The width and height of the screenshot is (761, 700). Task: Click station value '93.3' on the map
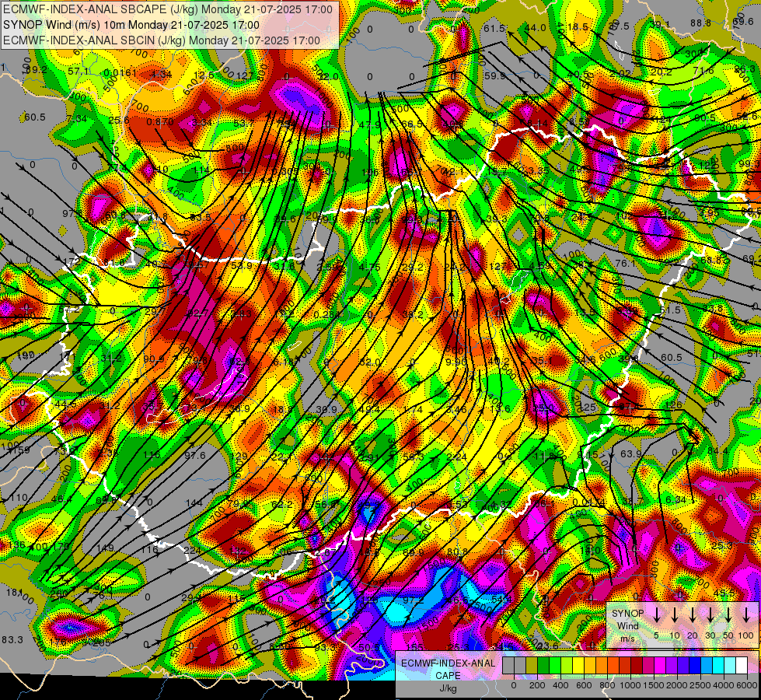tap(325, 647)
